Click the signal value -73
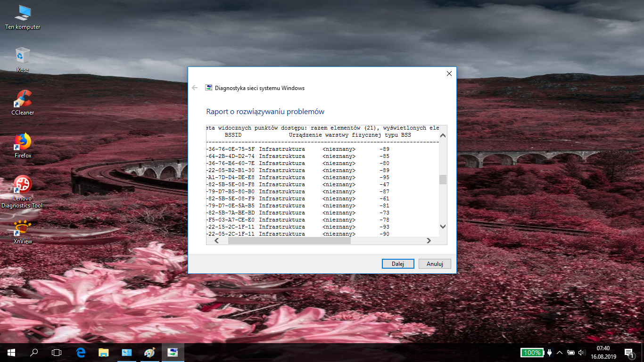 click(384, 213)
